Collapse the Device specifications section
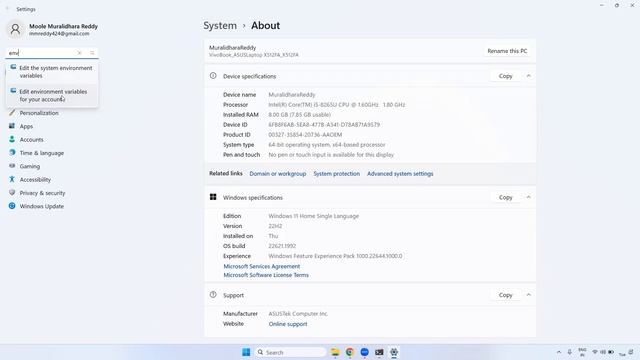 pyautogui.click(x=529, y=76)
